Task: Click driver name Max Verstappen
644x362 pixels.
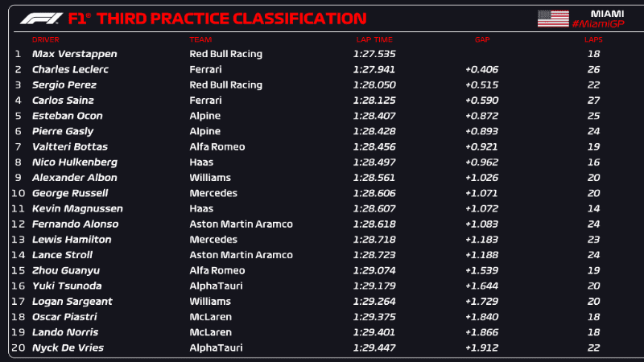Action: pyautogui.click(x=74, y=54)
